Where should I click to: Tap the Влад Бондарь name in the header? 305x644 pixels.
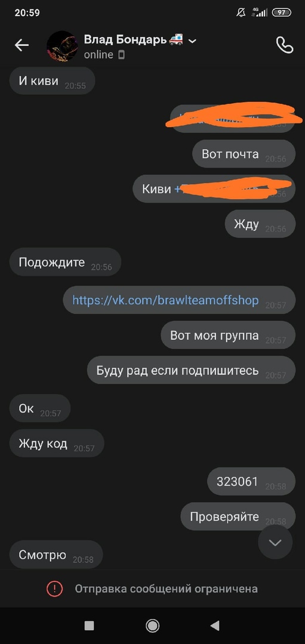(x=125, y=40)
